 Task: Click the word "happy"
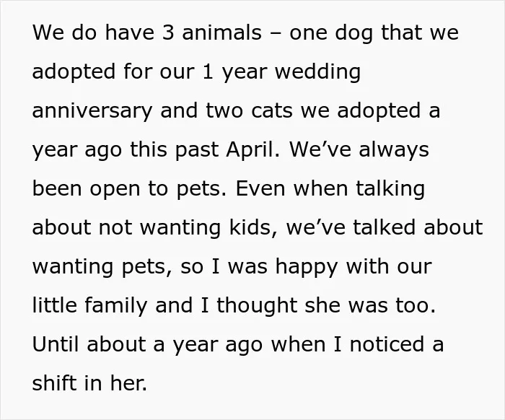click(307, 267)
